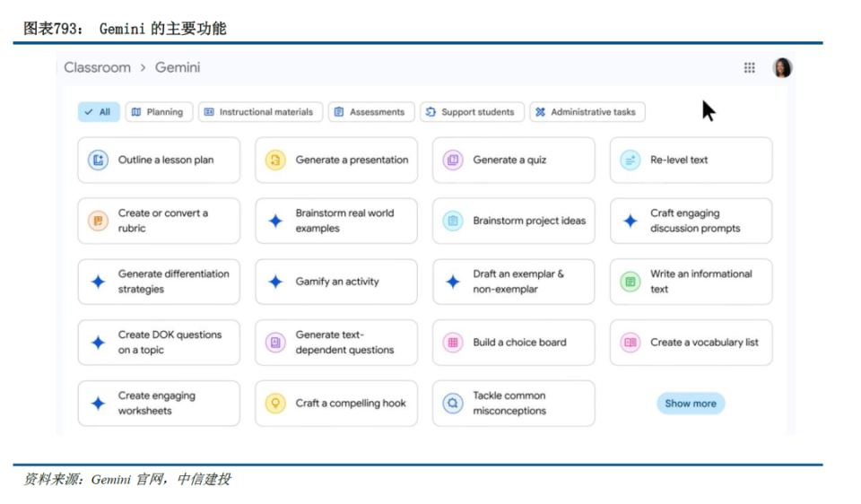This screenshot has width=861, height=504.
Task: Click the sparkle icon for Create DOK questions
Action: click(98, 343)
